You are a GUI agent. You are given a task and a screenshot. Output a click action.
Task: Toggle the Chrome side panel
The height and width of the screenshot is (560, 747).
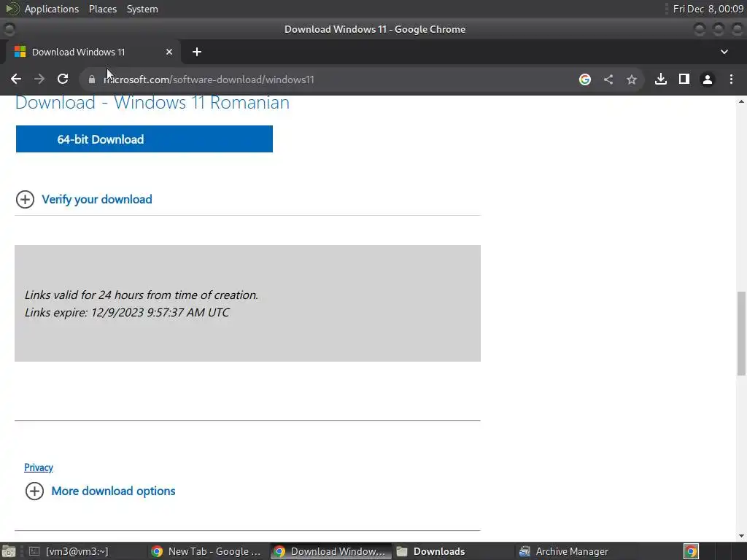pos(684,79)
